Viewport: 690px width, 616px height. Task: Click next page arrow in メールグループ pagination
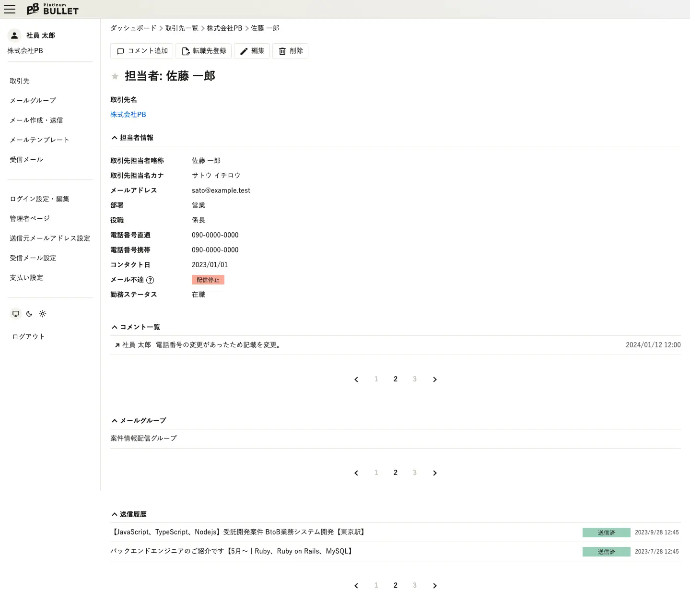(x=434, y=473)
